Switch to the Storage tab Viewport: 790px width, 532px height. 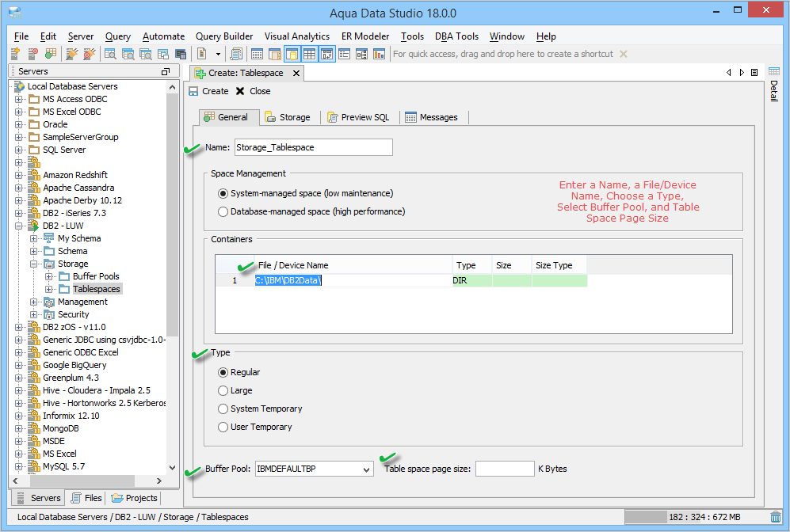pyautogui.click(x=288, y=117)
